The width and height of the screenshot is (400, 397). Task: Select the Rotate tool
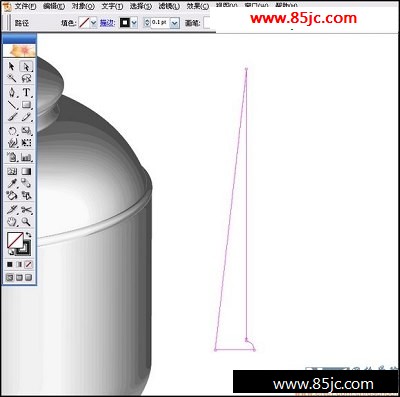coord(12,130)
